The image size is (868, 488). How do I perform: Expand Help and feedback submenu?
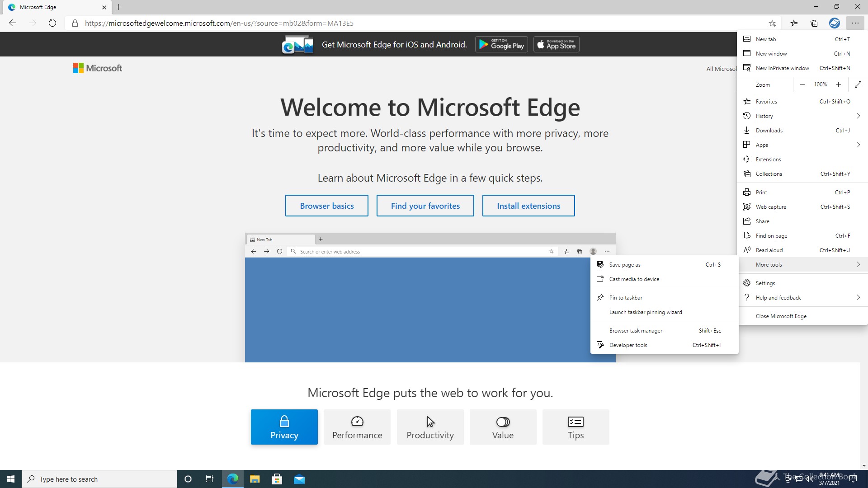802,298
